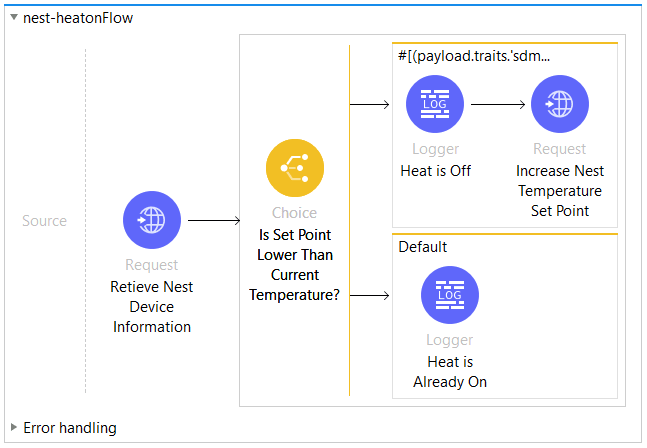Select the Increase Nest Temperature Set Point request icon
Screen dimensions: 647x448
pos(560,104)
